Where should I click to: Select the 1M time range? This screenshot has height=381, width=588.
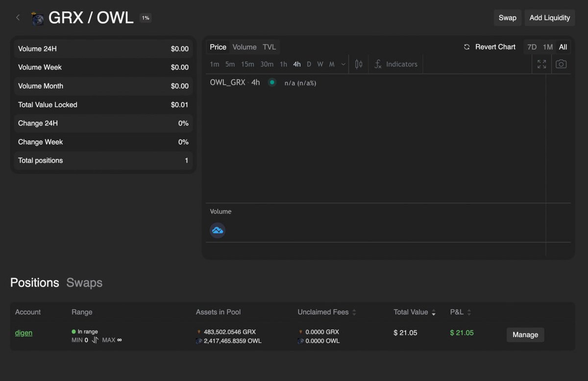pyautogui.click(x=548, y=47)
